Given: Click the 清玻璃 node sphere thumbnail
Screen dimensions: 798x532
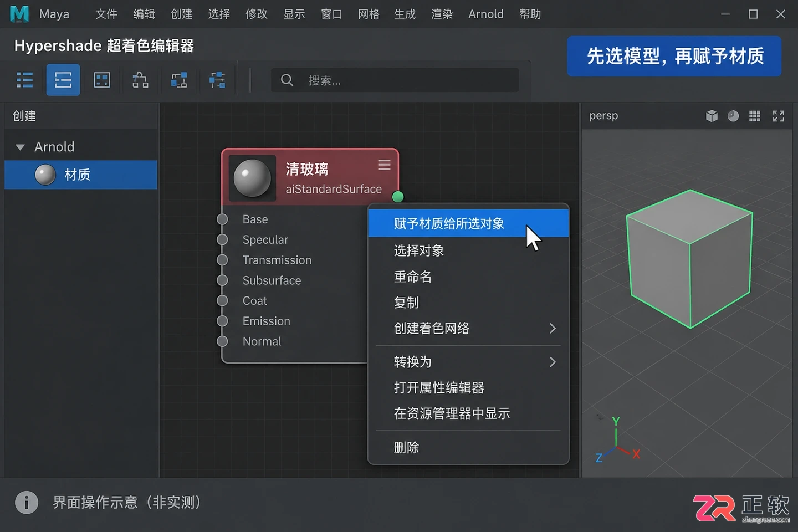Looking at the screenshot, I should [x=252, y=178].
